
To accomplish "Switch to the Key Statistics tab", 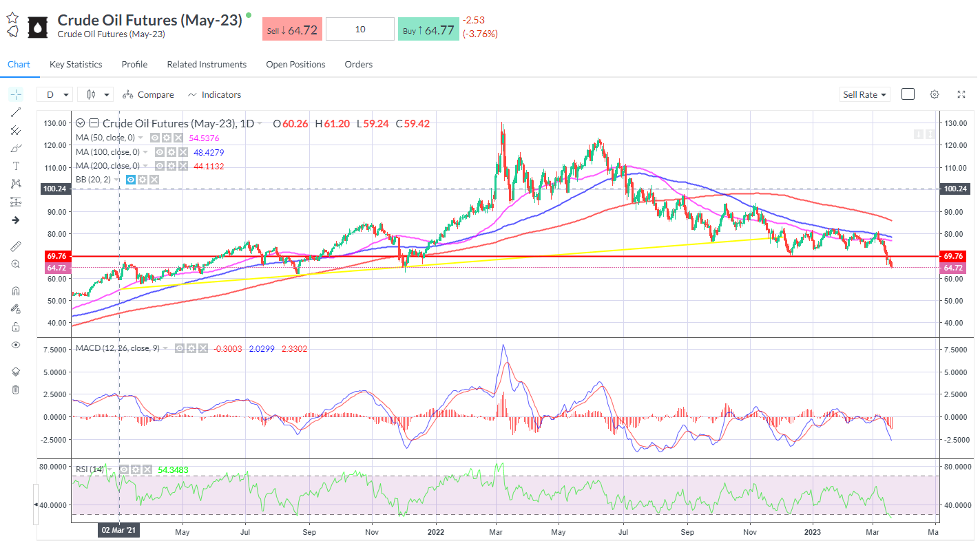I will [75, 64].
